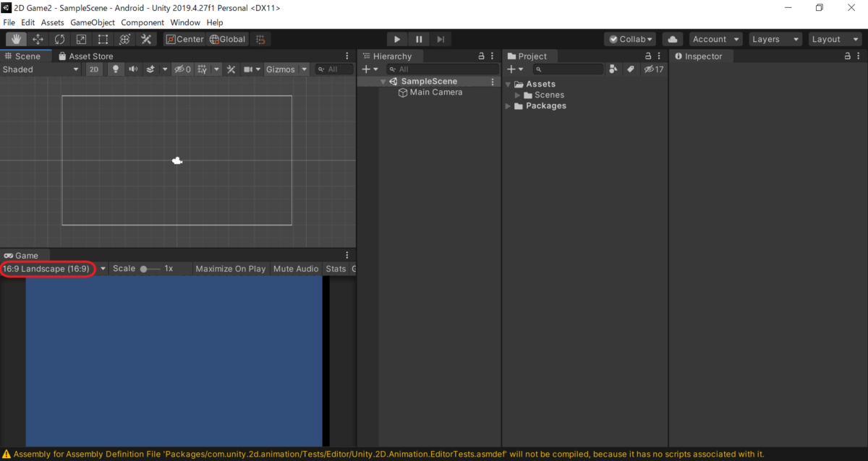Open the Shaded draw mode dropdown
The width and height of the screenshot is (868, 461).
(x=41, y=69)
